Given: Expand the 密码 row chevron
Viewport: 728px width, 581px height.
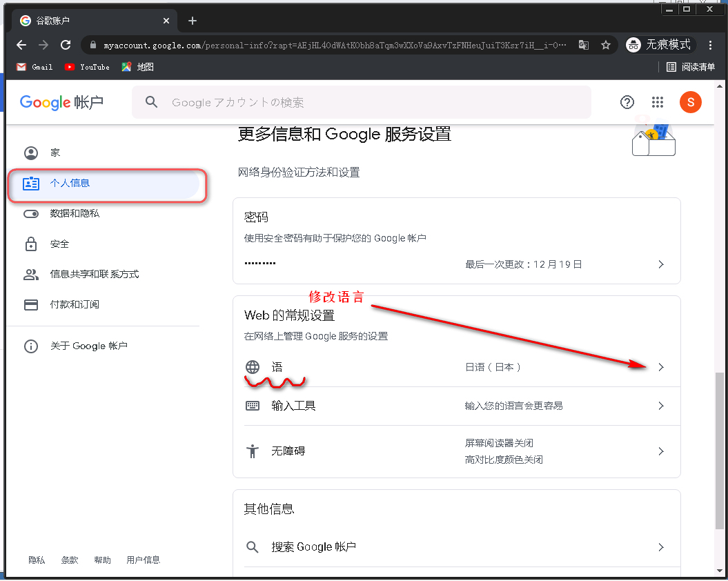Looking at the screenshot, I should click(661, 264).
